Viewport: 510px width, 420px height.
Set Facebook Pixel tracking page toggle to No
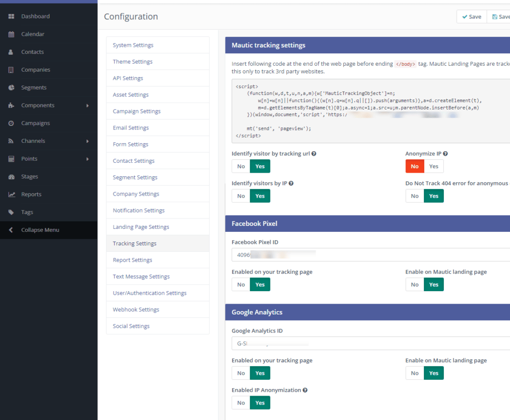(x=241, y=285)
